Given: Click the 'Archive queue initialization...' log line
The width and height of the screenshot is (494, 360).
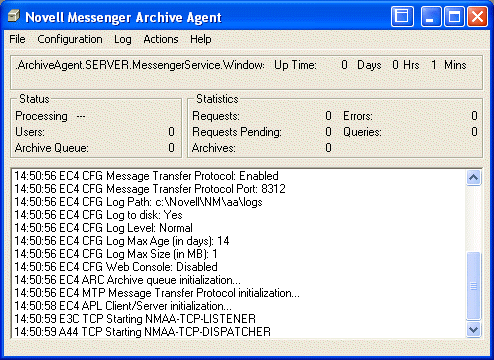Looking at the screenshot, I should [x=128, y=280].
